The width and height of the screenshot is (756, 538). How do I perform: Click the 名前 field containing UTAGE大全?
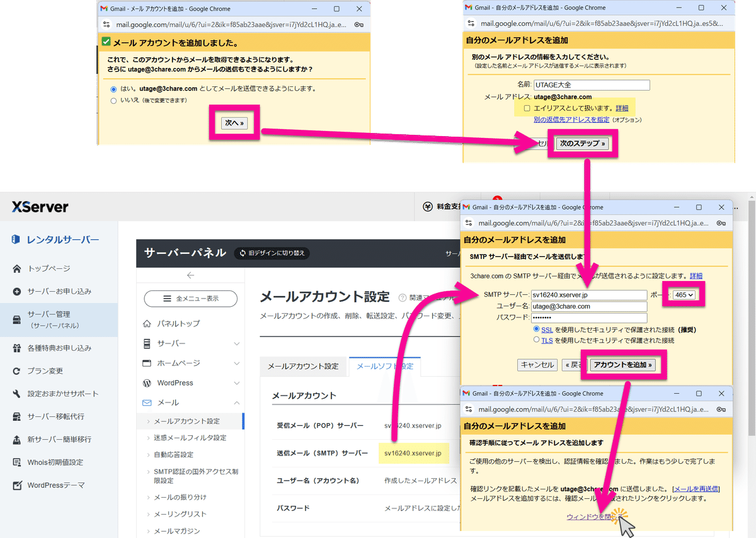coord(592,85)
